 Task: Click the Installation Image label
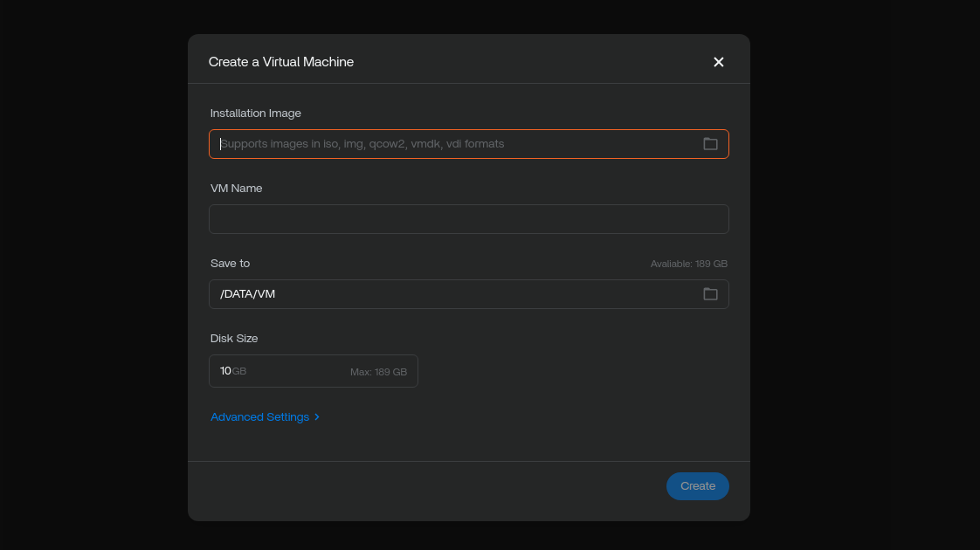(x=256, y=113)
